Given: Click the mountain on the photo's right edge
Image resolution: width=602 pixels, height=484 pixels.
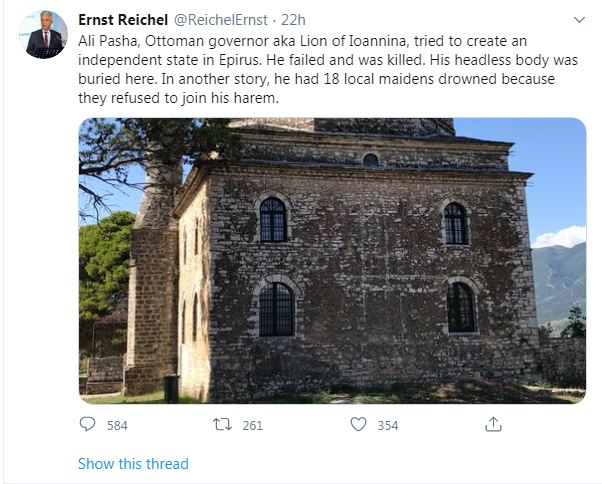Looking at the screenshot, I should (560, 285).
